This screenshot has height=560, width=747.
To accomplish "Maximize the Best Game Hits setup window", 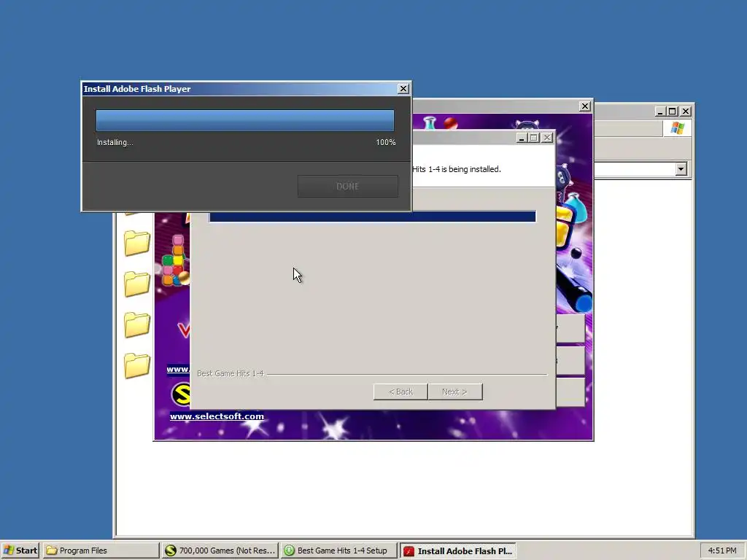I will [x=533, y=138].
